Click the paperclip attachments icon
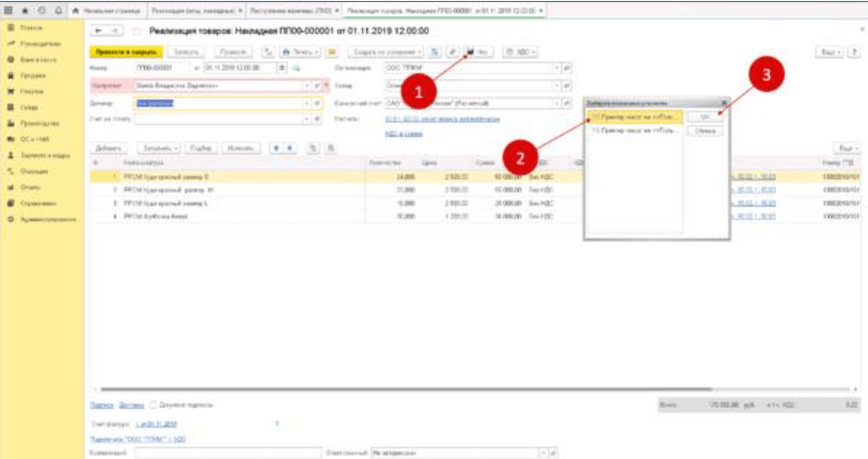 click(452, 52)
